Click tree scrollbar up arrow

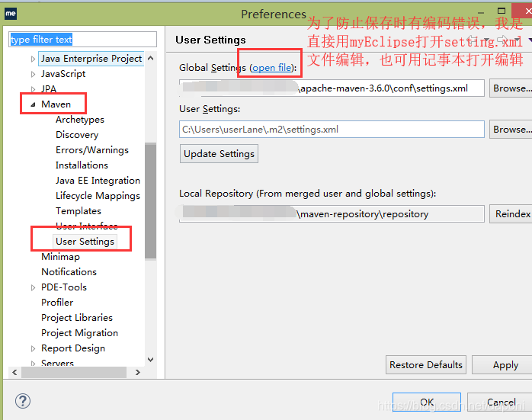pyautogui.click(x=151, y=59)
